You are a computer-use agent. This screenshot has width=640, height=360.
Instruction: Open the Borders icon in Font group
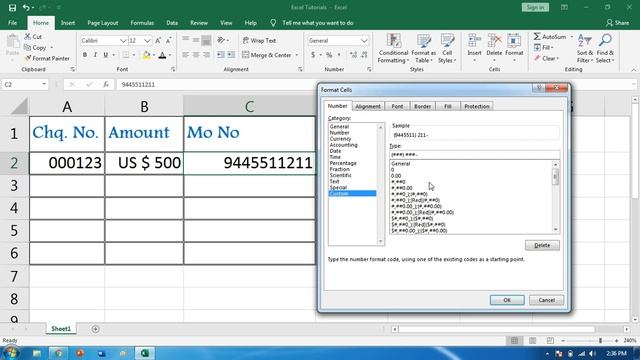[x=126, y=55]
